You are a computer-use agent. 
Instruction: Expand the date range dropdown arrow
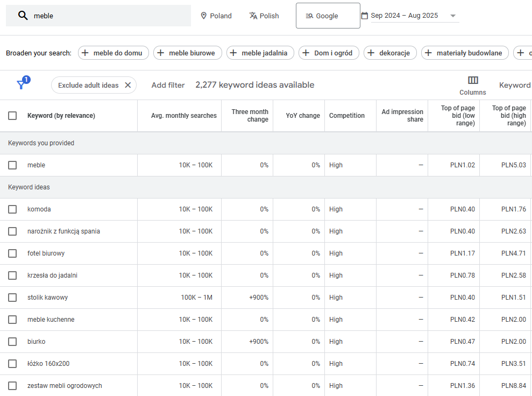click(x=452, y=16)
